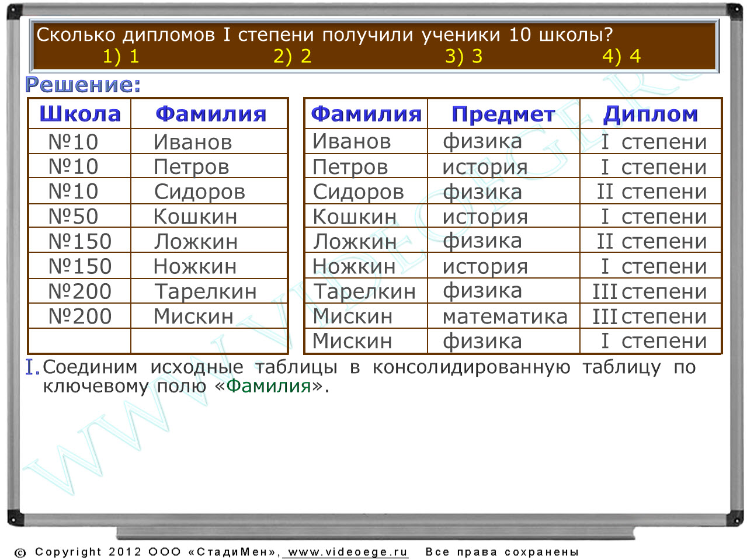Select "история" in Петров's diploma row
Image resolution: width=747 pixels, height=560 pixels.
coord(485,168)
